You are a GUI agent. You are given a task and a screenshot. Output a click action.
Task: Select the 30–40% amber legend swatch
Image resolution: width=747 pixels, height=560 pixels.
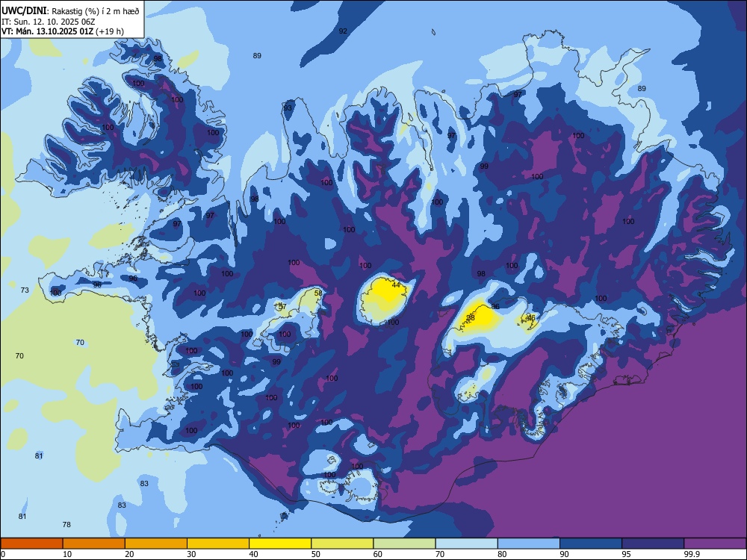click(x=218, y=544)
